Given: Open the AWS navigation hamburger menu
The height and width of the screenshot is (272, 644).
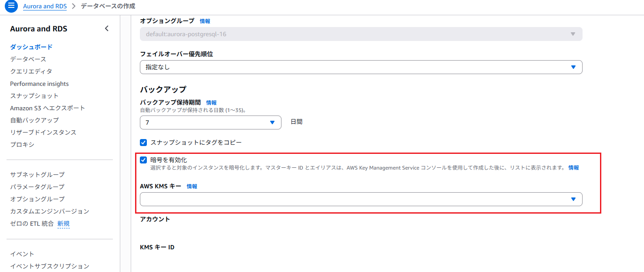Looking at the screenshot, I should coord(11,6).
